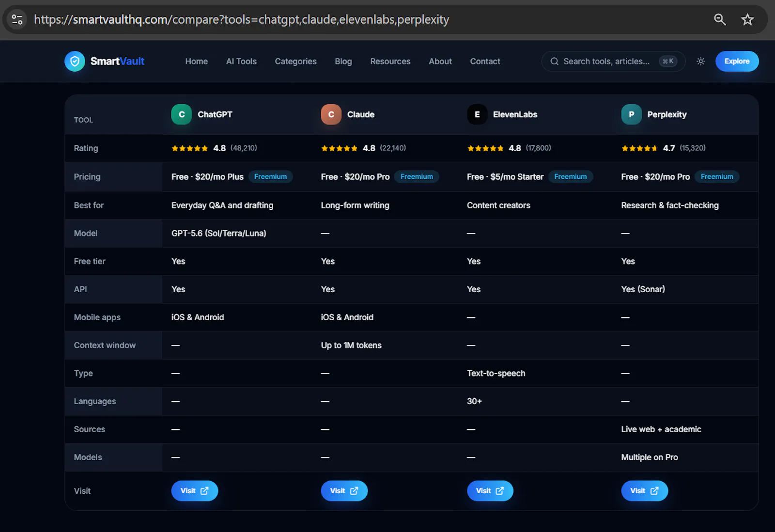The height and width of the screenshot is (532, 775).
Task: Click ChatGPT's five-star rating icons
Action: click(x=190, y=148)
